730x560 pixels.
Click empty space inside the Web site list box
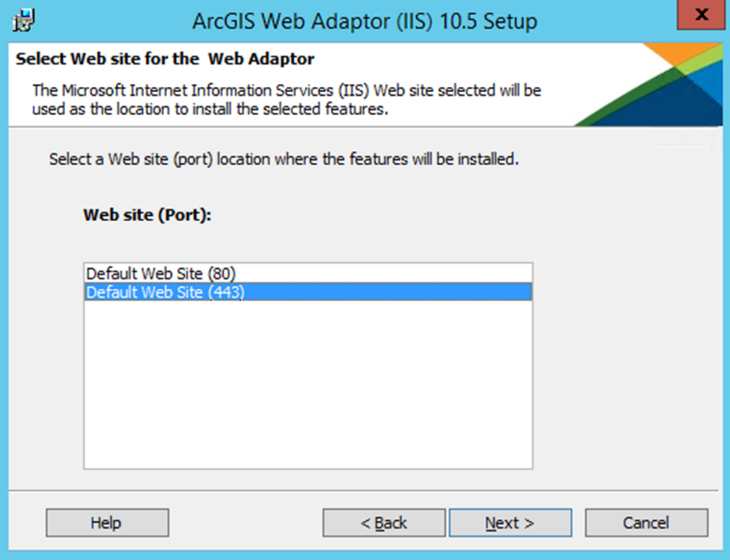[308, 386]
